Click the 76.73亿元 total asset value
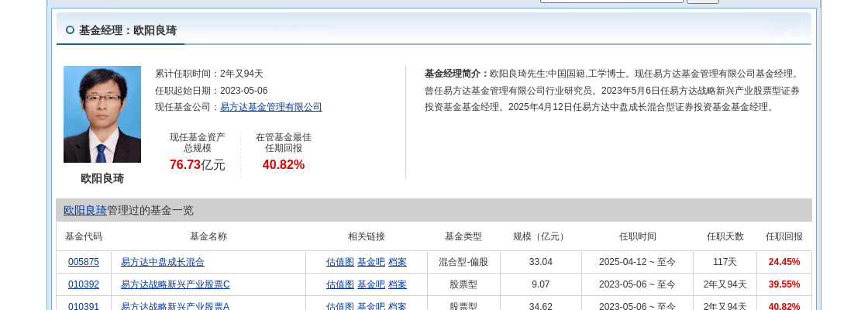 198,164
